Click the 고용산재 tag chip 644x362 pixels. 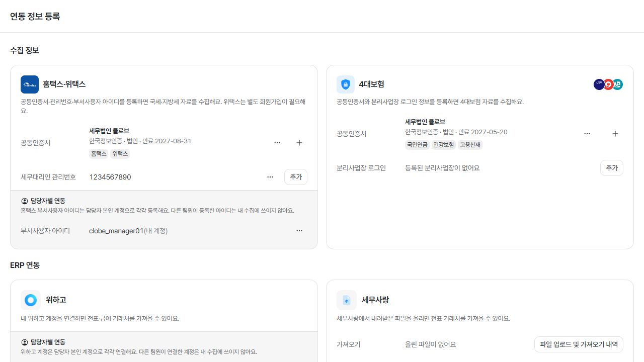point(470,145)
